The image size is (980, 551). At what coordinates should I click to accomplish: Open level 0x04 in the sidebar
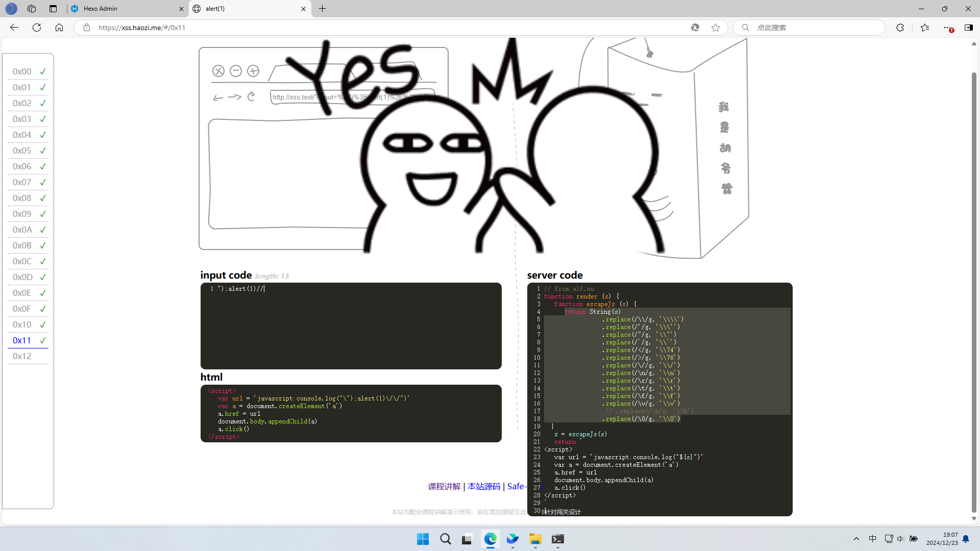pos(28,135)
